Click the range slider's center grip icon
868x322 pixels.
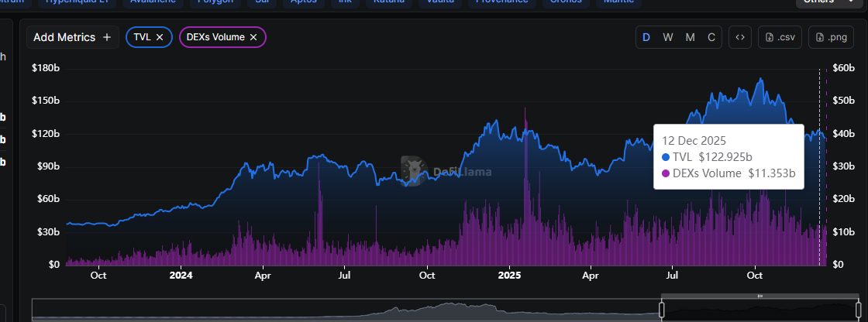759,296
